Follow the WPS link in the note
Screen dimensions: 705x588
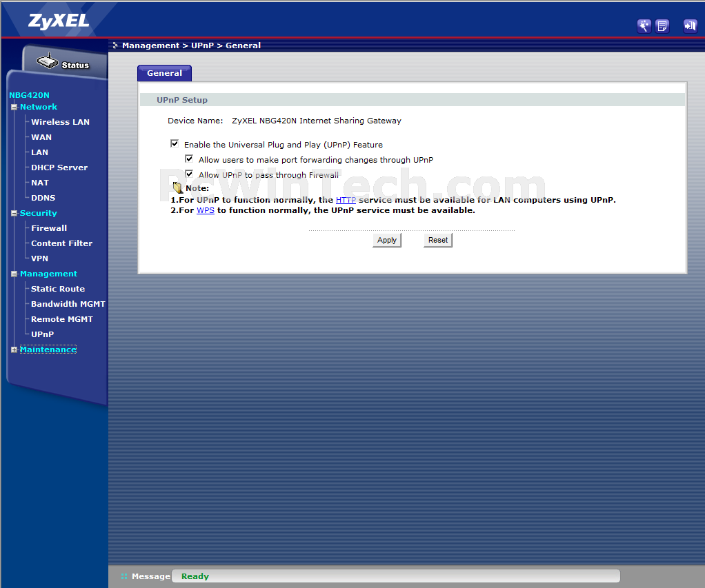206,211
